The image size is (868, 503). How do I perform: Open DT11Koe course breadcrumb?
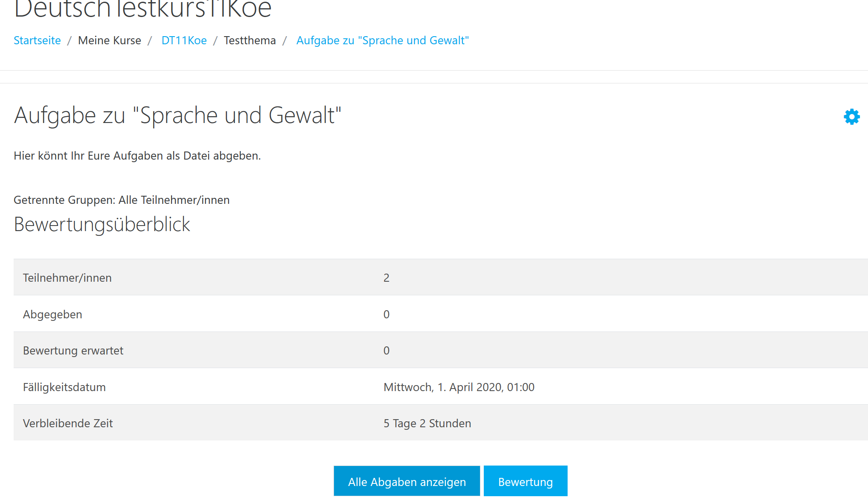pyautogui.click(x=184, y=40)
